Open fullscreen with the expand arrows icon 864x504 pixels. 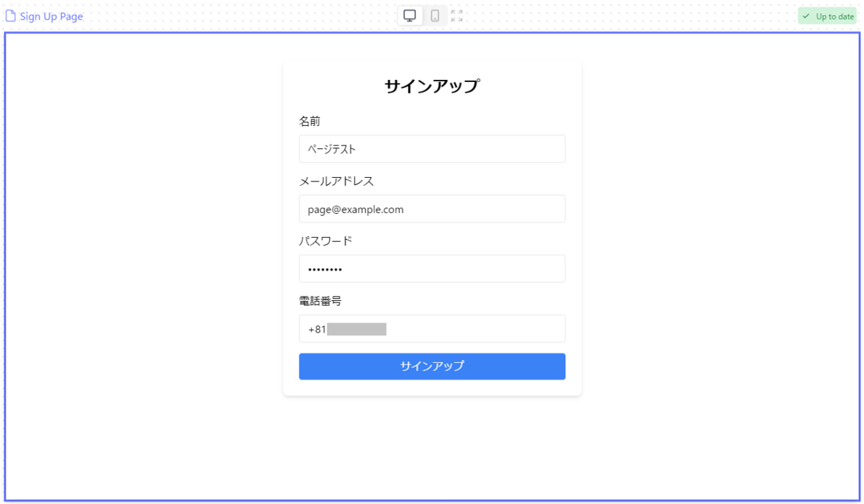coord(456,14)
